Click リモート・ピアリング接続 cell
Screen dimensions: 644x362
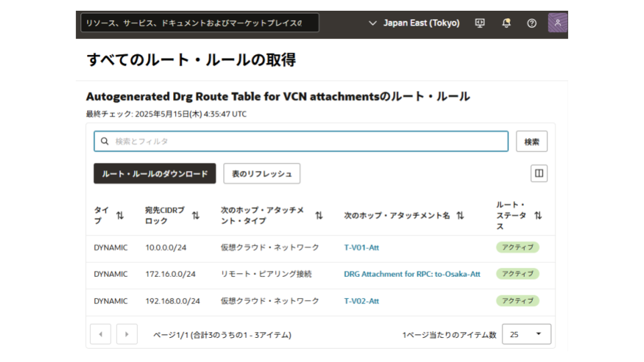tap(266, 274)
